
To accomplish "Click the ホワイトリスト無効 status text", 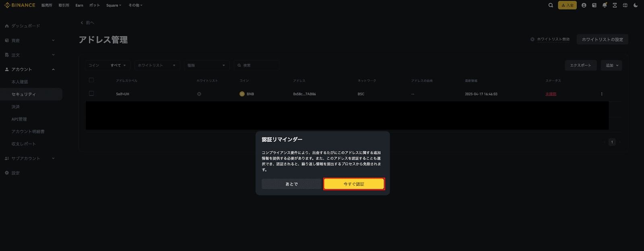I will point(553,39).
